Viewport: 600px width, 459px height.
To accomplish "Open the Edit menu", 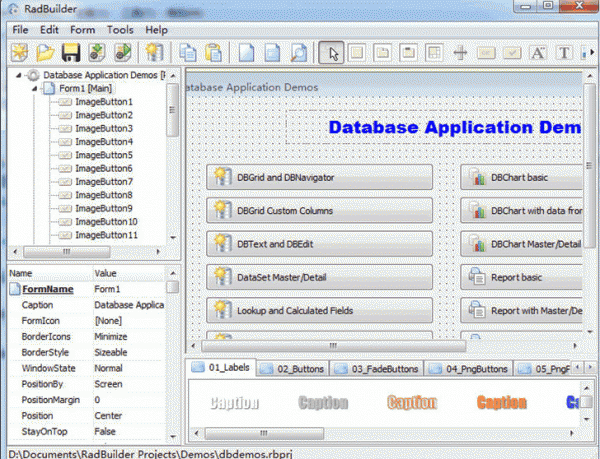I will (x=49, y=30).
